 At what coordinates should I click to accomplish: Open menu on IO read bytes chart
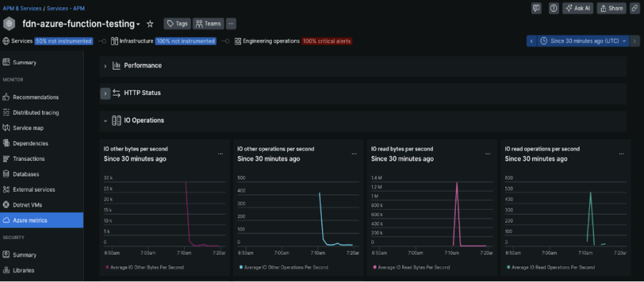coord(487,154)
